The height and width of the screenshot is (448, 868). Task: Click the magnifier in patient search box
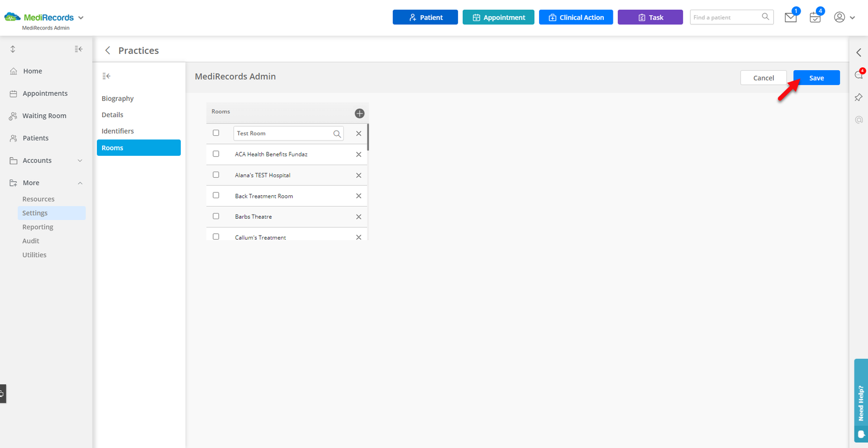pos(765,17)
